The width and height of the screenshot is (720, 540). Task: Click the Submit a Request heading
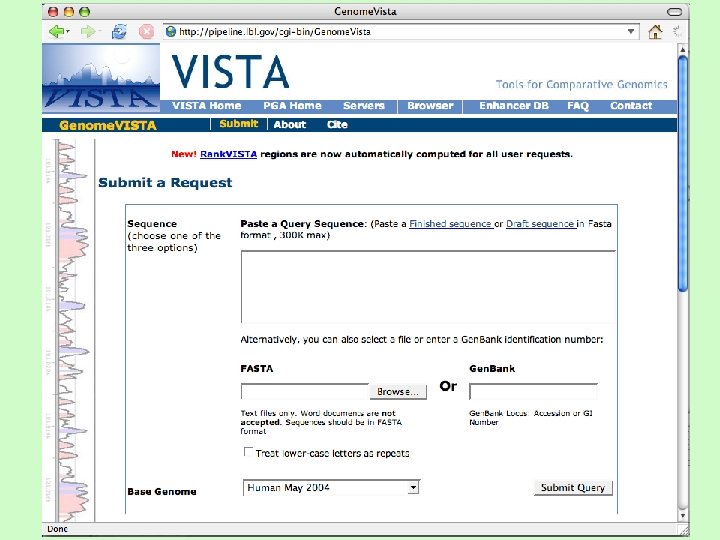(x=165, y=182)
